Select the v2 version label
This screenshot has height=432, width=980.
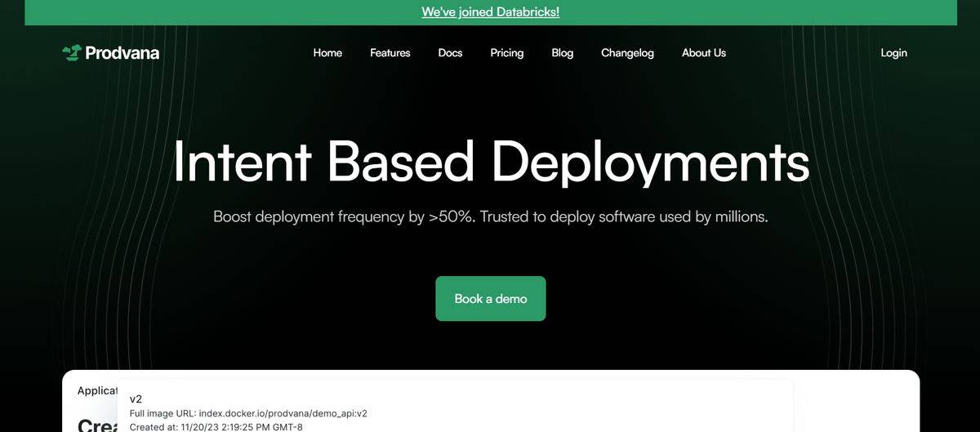point(136,399)
